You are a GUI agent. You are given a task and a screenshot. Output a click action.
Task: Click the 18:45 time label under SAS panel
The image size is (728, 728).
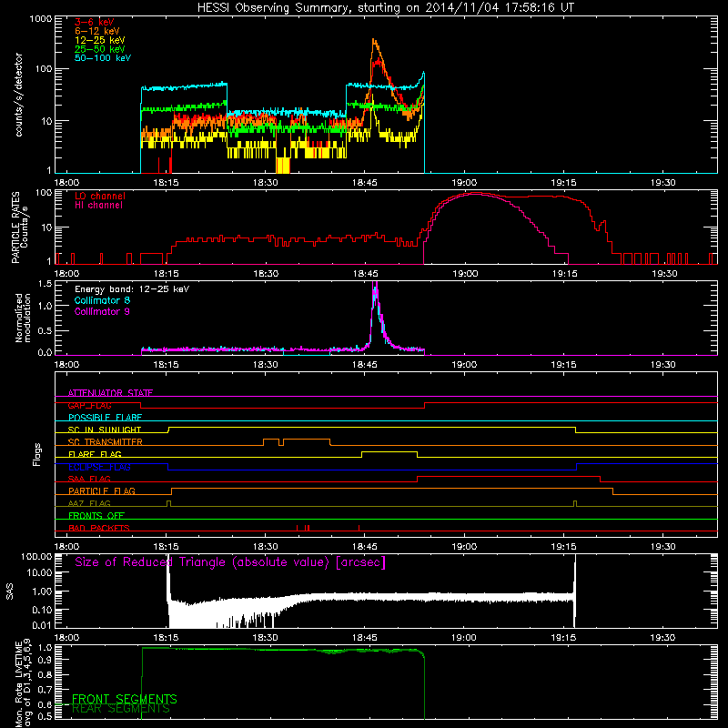pyautogui.click(x=365, y=638)
